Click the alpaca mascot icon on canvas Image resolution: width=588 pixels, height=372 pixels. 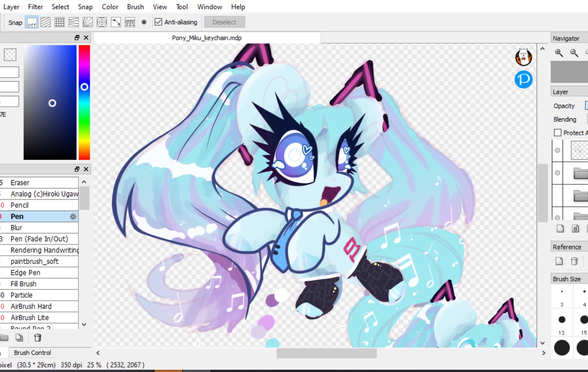click(x=523, y=57)
